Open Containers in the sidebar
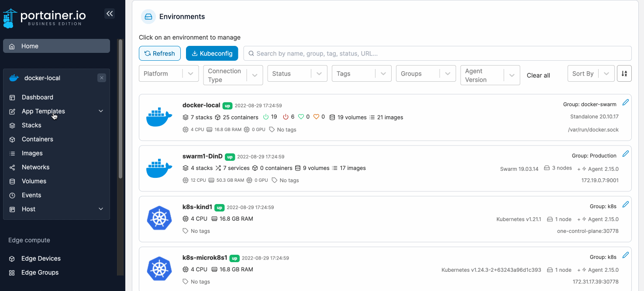Image resolution: width=644 pixels, height=291 pixels. (x=38, y=139)
